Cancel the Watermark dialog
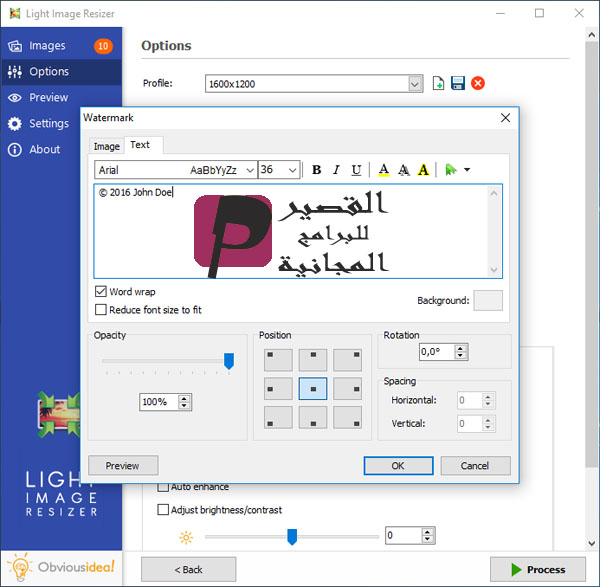 (x=475, y=466)
